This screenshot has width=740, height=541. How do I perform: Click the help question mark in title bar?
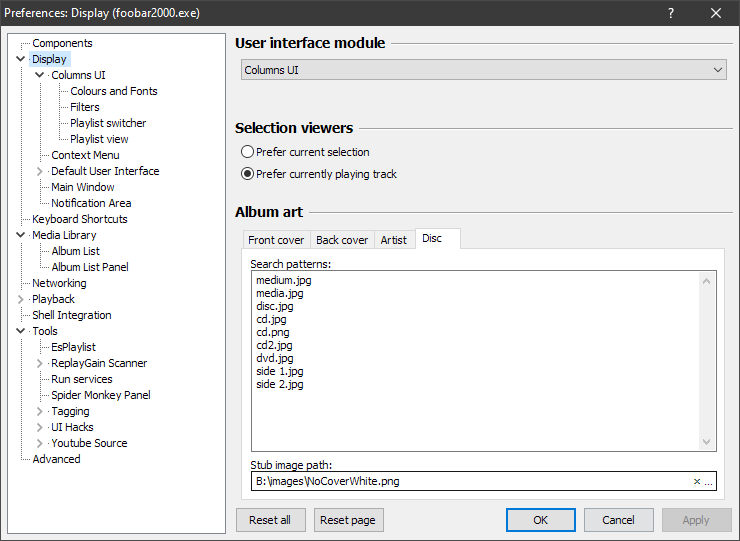671,13
